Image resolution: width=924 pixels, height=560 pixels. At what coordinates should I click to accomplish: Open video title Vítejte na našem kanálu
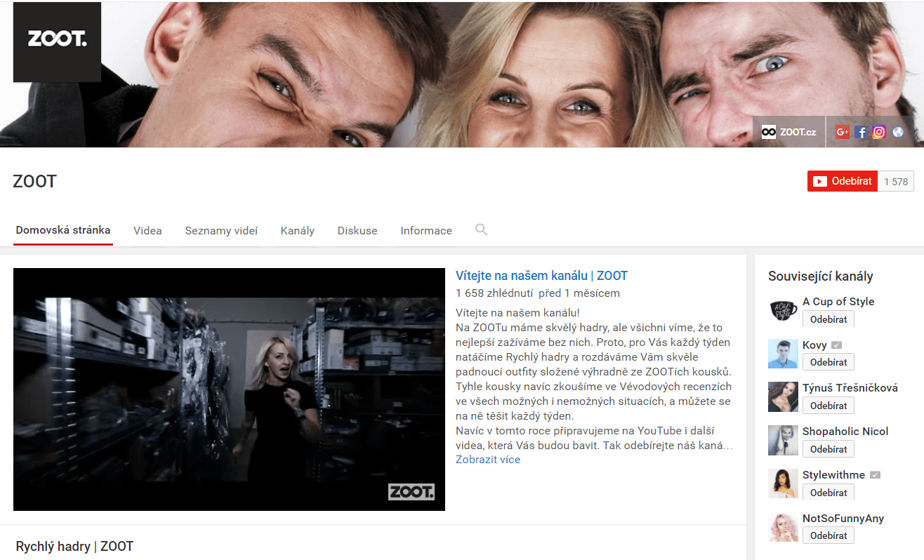[541, 276]
